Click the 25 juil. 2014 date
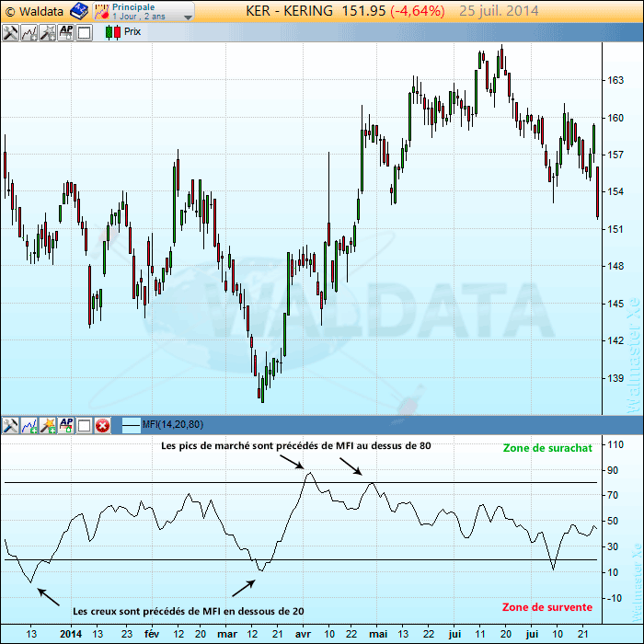 click(499, 11)
